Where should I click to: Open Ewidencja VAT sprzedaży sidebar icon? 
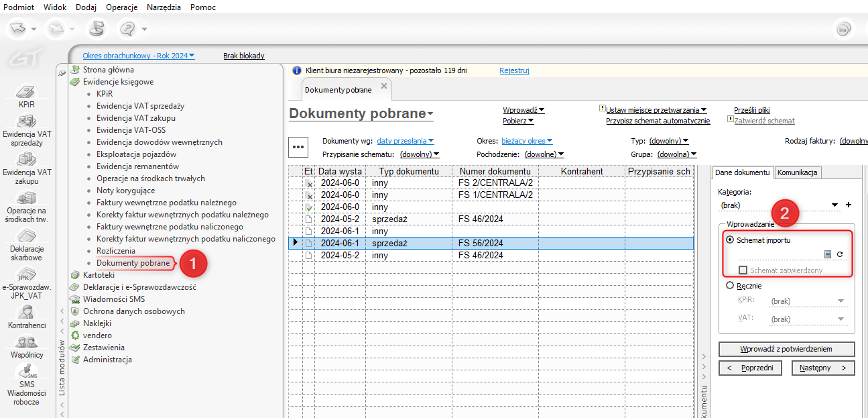(26, 122)
